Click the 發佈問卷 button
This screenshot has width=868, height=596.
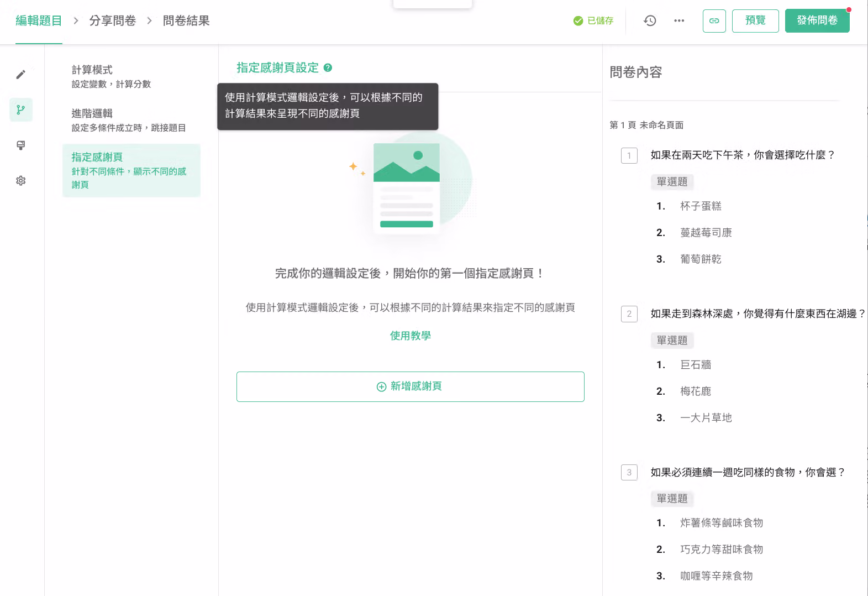coord(817,21)
